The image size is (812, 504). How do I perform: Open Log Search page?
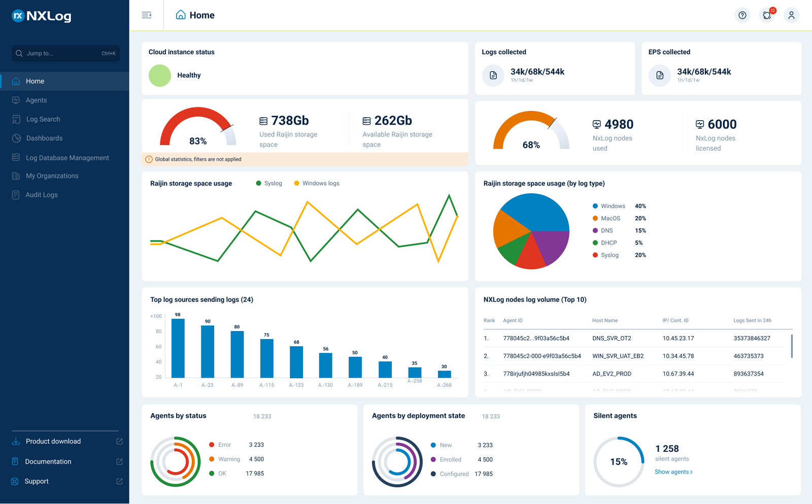(64, 119)
